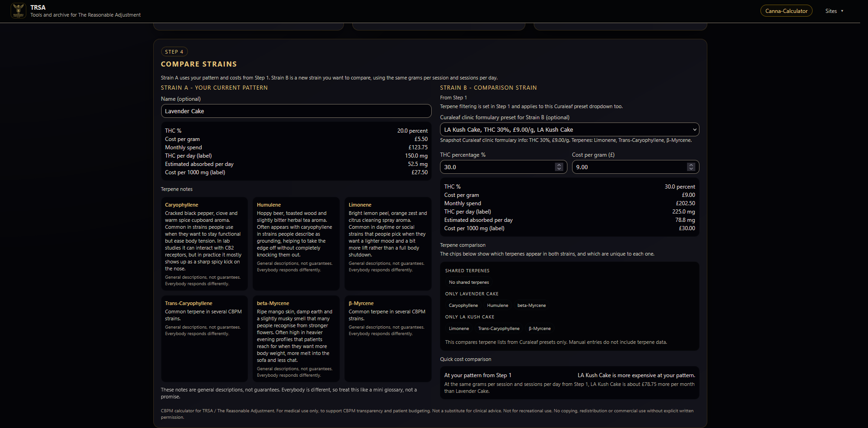The height and width of the screenshot is (428, 868).
Task: Click the COMPARE STRAINS heading
Action: [x=199, y=64]
